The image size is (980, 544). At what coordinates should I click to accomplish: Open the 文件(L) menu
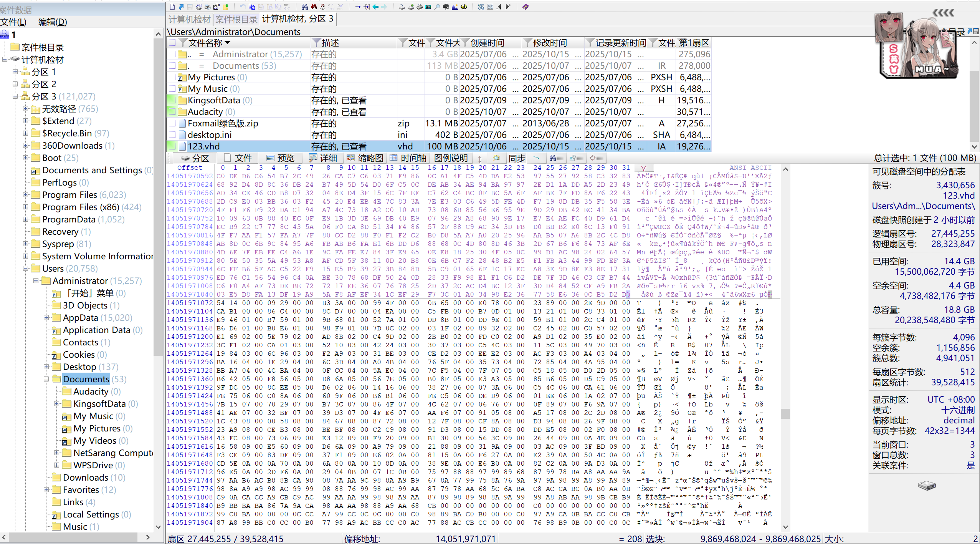(13, 22)
